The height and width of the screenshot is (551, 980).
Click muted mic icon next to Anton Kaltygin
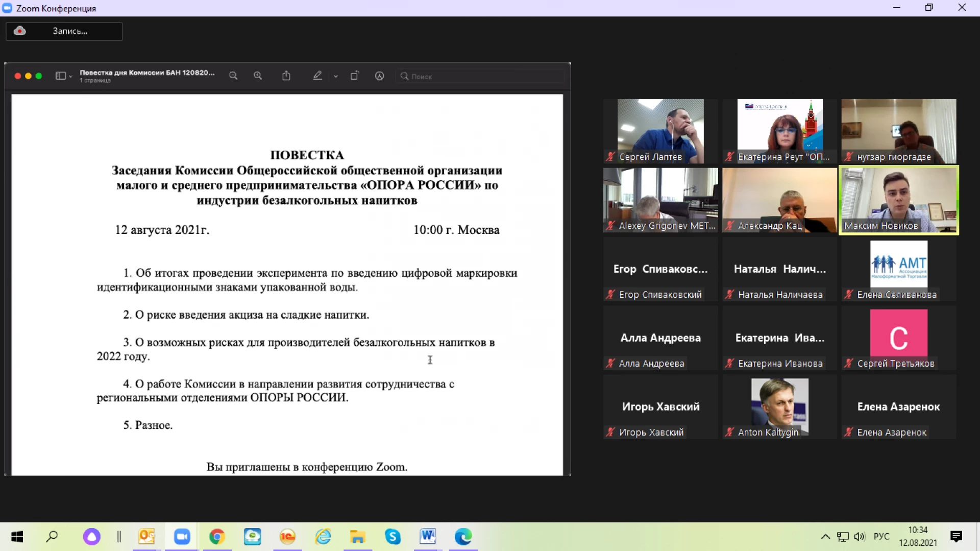[x=730, y=433]
